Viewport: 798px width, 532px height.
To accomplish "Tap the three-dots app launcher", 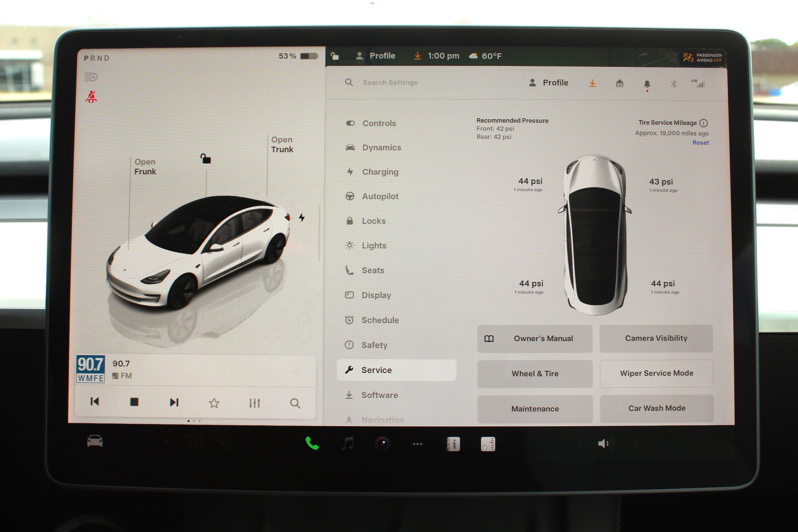I will [418, 444].
